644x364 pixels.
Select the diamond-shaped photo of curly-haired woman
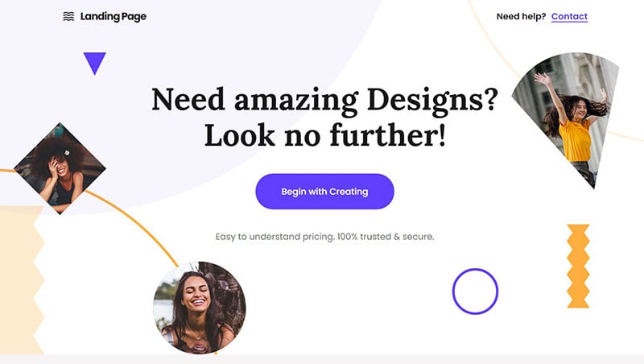coord(60,168)
